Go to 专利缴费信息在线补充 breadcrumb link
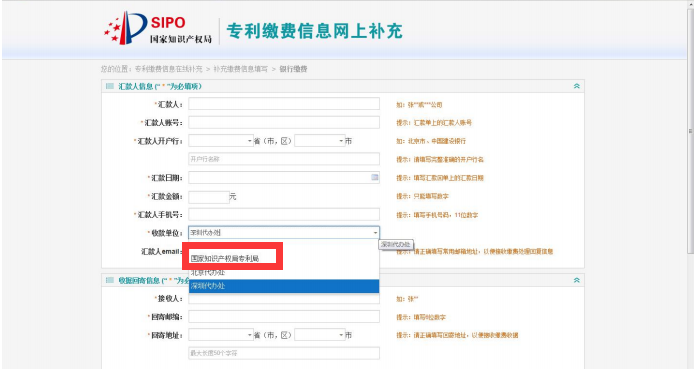This screenshot has height=381, width=694. 168,69
